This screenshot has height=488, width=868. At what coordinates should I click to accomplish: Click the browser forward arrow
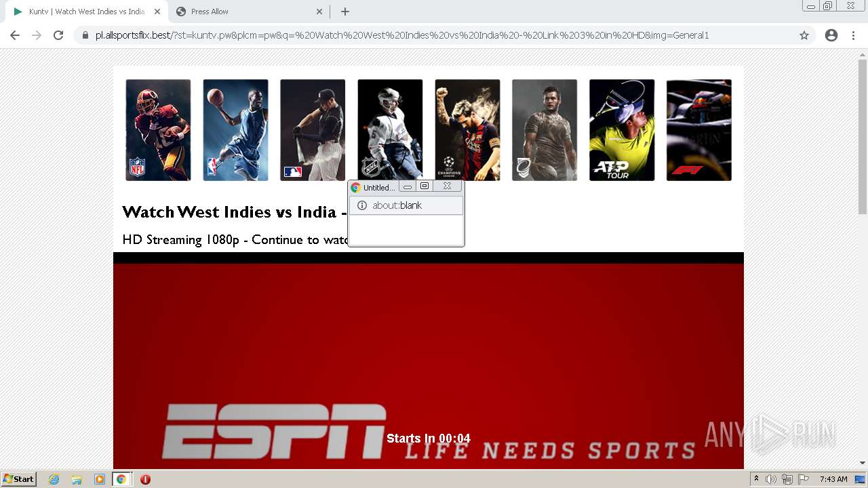(37, 35)
